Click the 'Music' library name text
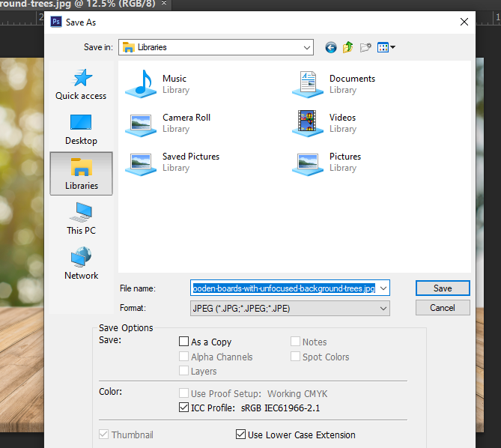Screen dimensions: 501x448 pos(174,79)
